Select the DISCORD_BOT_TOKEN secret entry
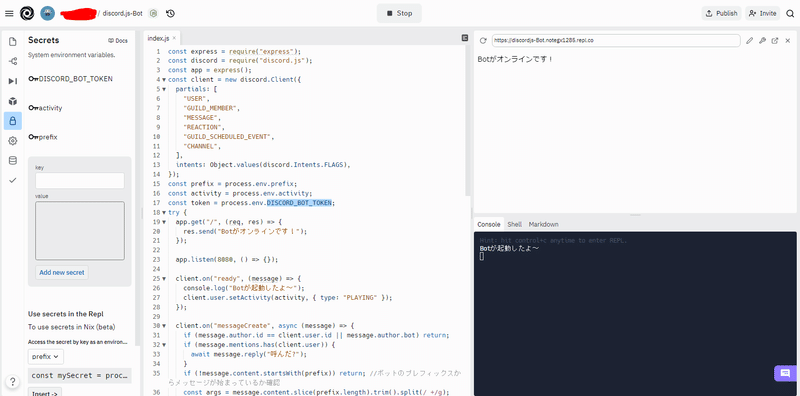 pos(71,79)
